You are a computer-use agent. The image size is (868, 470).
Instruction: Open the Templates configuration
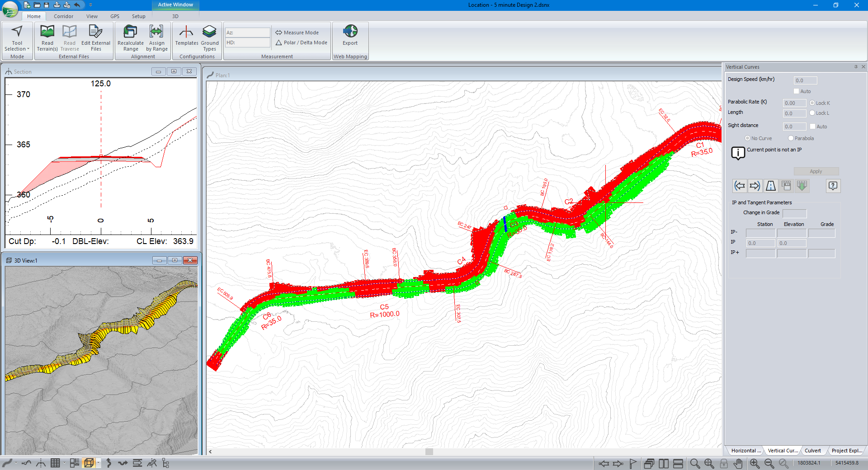tap(186, 32)
